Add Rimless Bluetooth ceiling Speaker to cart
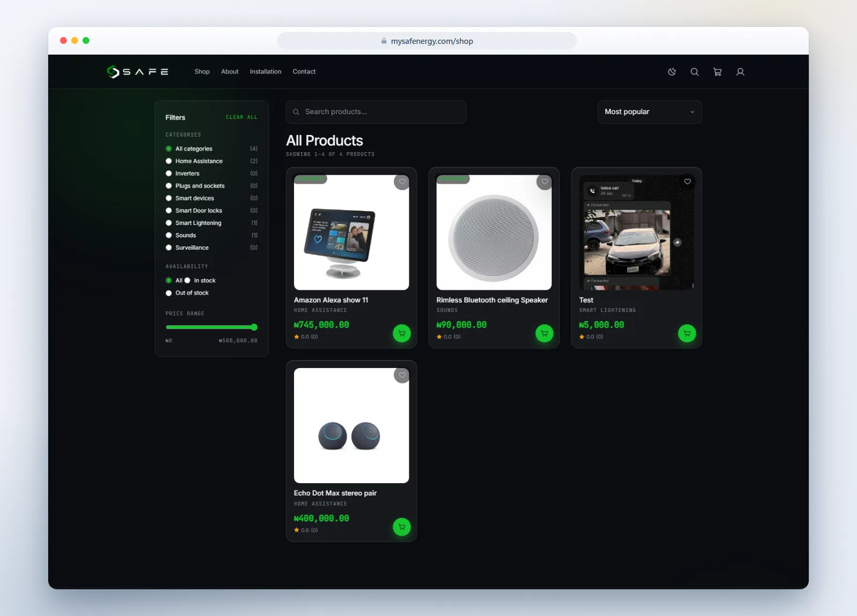Screen dimensions: 857x616 (x=544, y=333)
